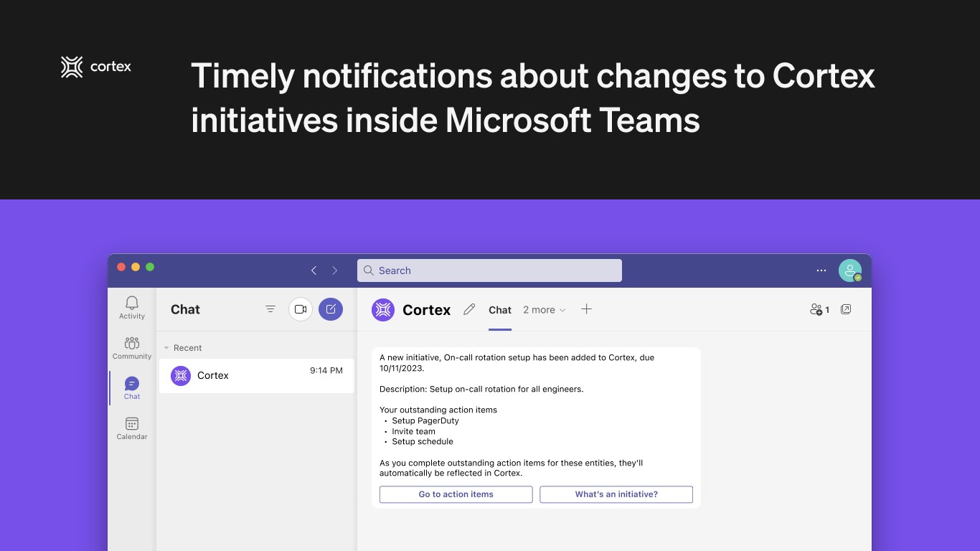This screenshot has height=551, width=980.
Task: Click the Search field in title bar
Action: point(489,270)
